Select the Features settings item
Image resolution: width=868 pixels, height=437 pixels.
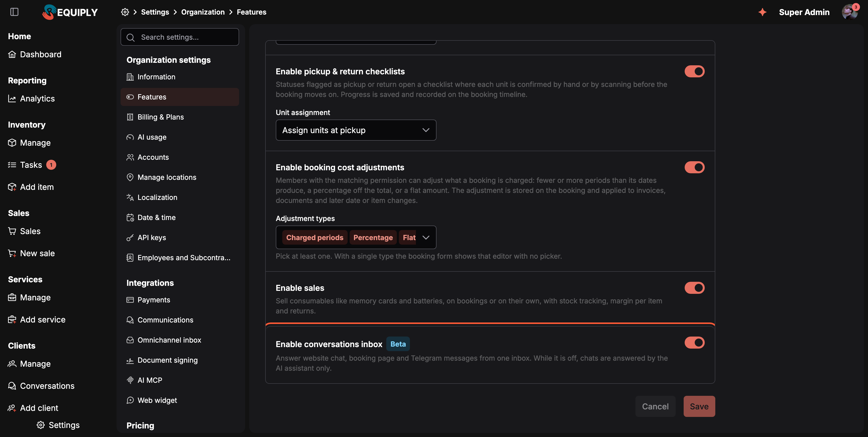(180, 97)
